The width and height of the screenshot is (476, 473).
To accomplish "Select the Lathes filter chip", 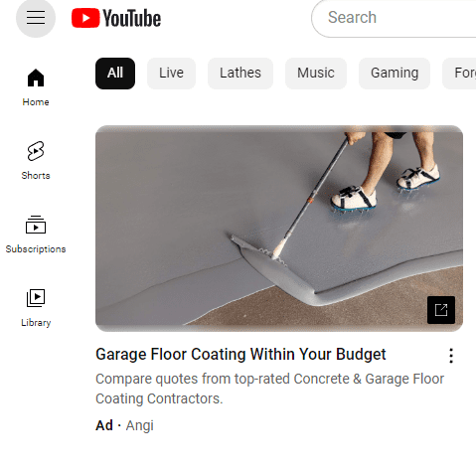I will coord(240,74).
